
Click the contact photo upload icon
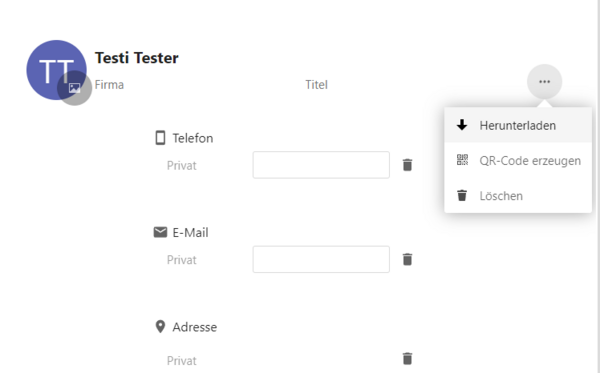click(75, 88)
